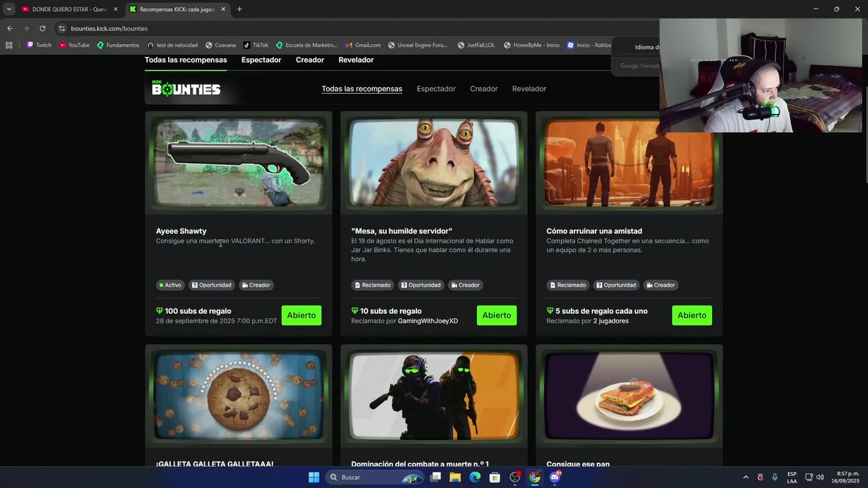The image size is (868, 488).
Task: Open the sandwich plate bounty thumbnail
Action: click(629, 396)
